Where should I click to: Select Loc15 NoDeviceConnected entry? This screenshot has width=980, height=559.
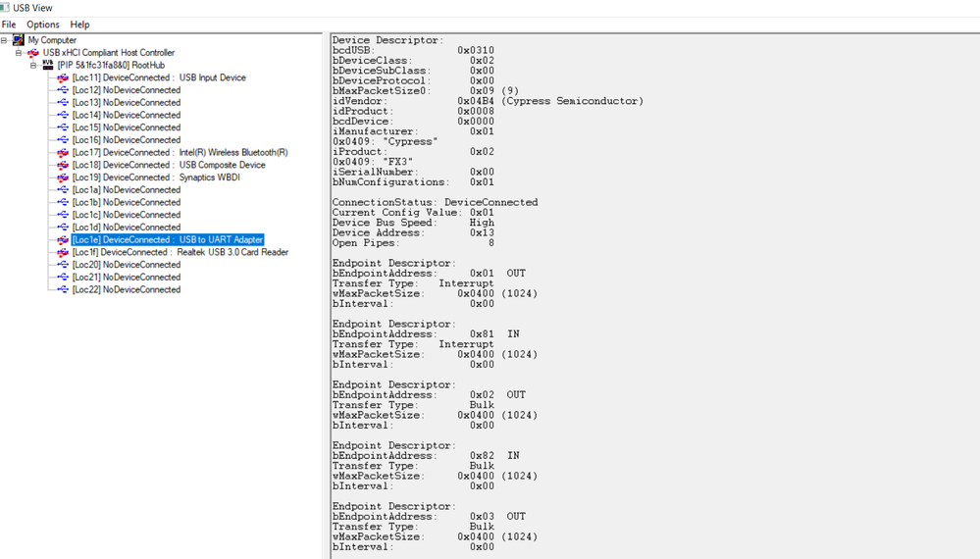pos(127,127)
